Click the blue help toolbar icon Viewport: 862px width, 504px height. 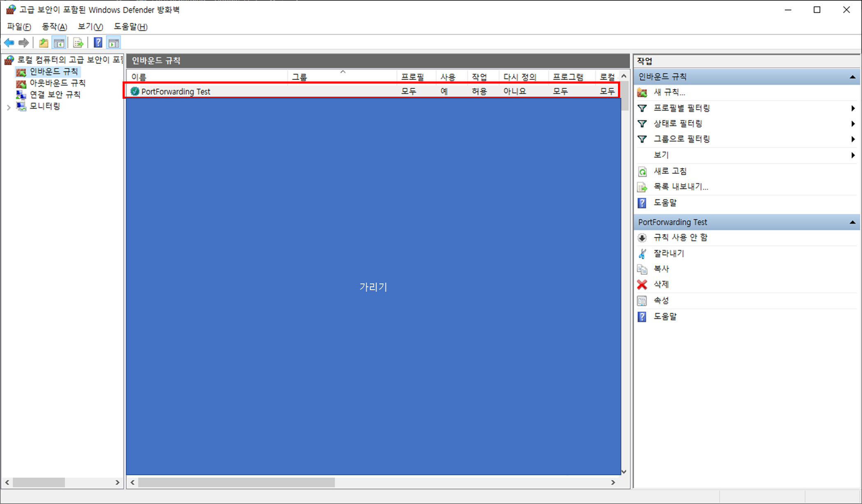pyautogui.click(x=98, y=43)
